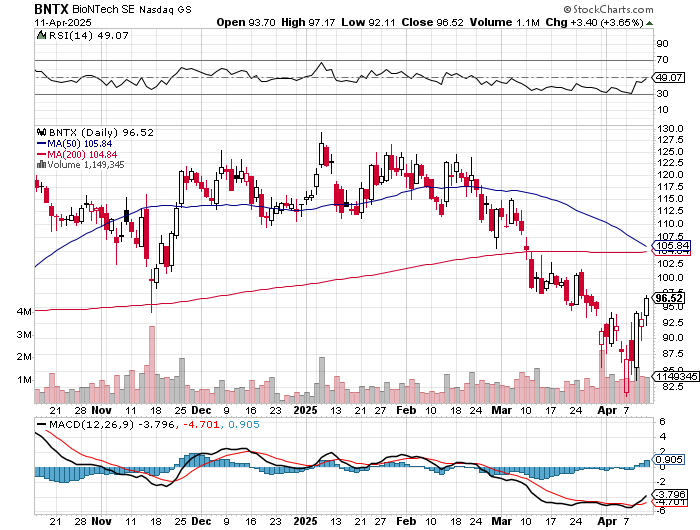Click the Volume 1,149,345 legend text
This screenshot has width=700, height=530.
[x=86, y=165]
